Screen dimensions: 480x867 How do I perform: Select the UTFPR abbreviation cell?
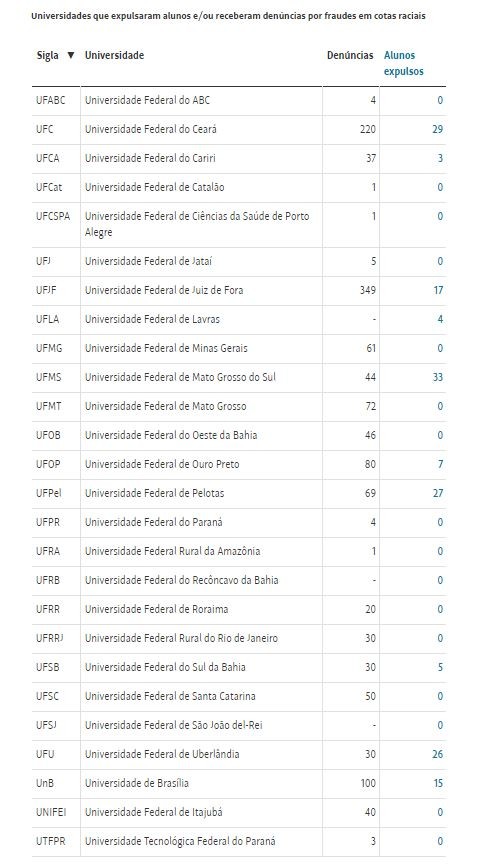(x=50, y=841)
